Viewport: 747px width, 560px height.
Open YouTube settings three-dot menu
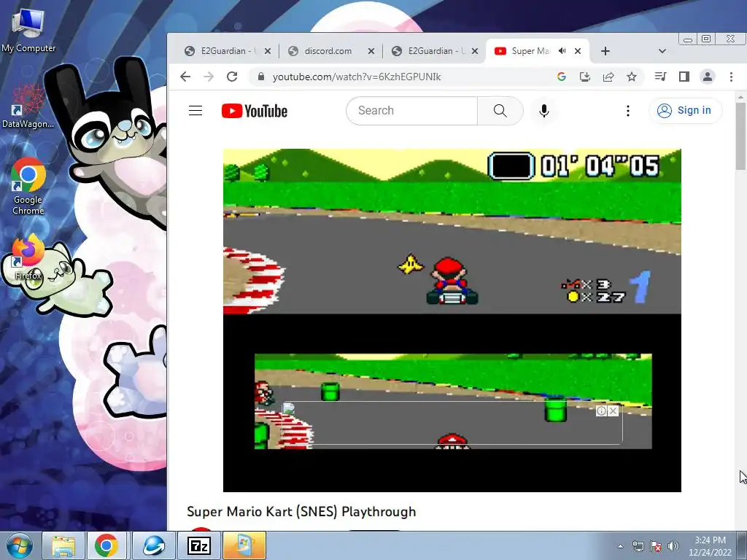tap(628, 111)
